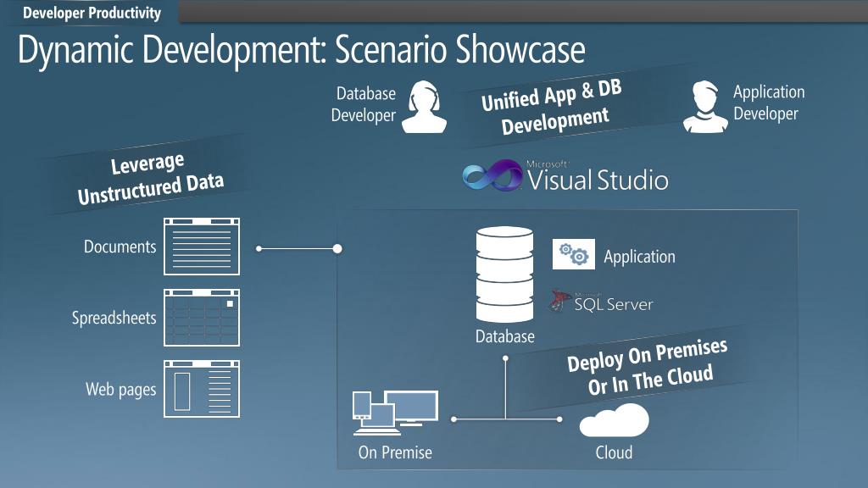The width and height of the screenshot is (868, 488).
Task: Click the Spreadsheets grid icon
Action: (x=202, y=318)
